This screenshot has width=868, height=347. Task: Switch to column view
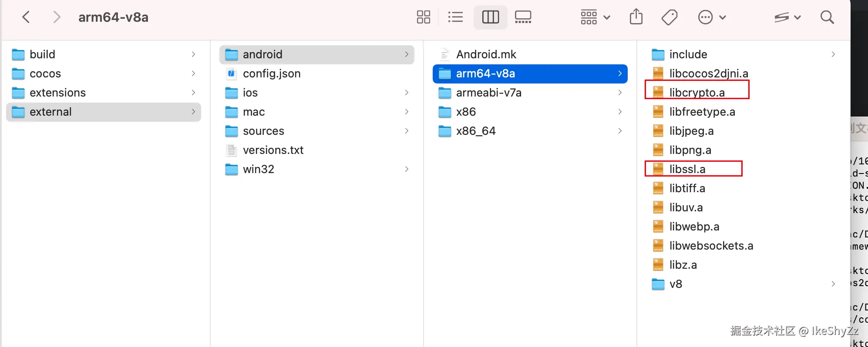[x=490, y=17]
